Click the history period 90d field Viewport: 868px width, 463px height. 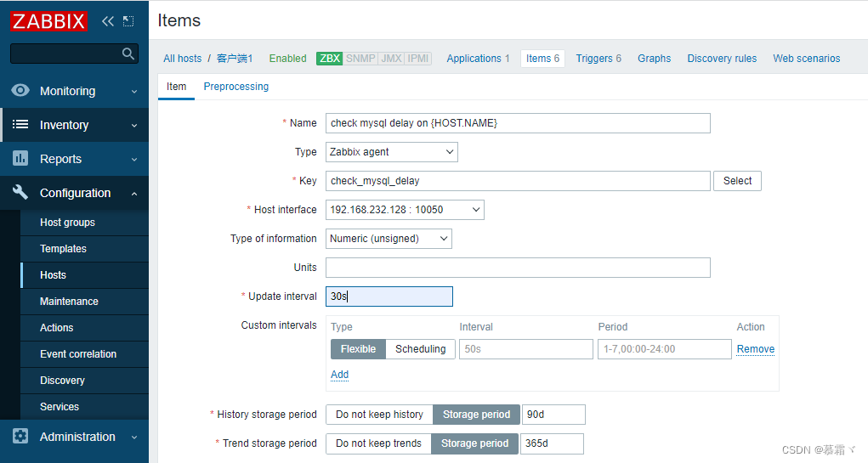pos(553,415)
